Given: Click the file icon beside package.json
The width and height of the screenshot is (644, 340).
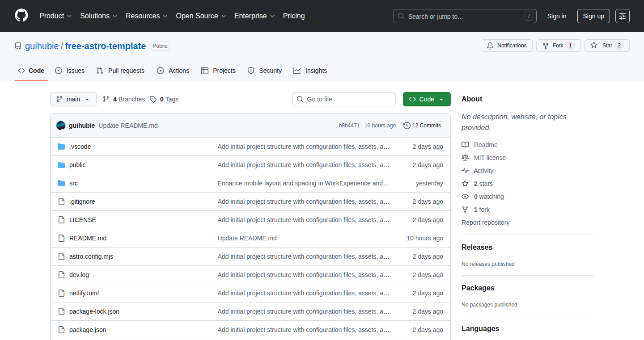Looking at the screenshot, I should point(61,330).
